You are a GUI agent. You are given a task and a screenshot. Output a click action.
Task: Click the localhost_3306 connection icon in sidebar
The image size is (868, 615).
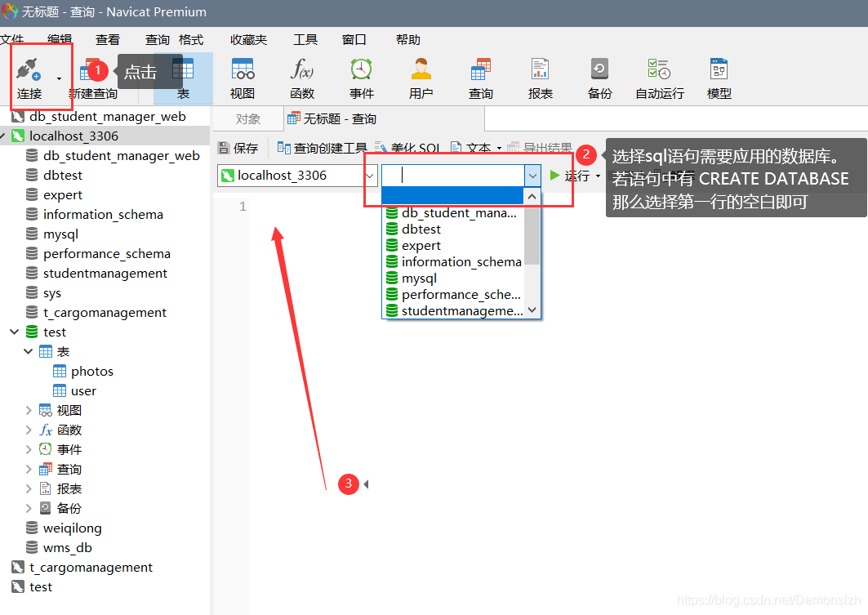(18, 136)
